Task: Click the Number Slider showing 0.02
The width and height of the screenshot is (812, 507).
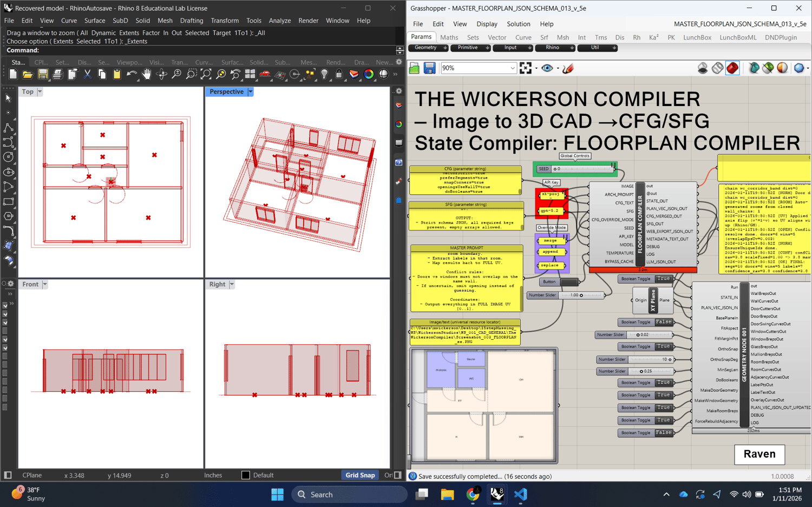Action: (634, 334)
